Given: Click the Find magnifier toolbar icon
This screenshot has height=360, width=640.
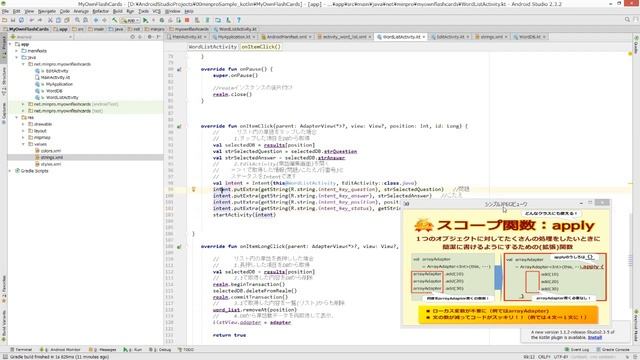Looking at the screenshot, I should [x=77, y=20].
